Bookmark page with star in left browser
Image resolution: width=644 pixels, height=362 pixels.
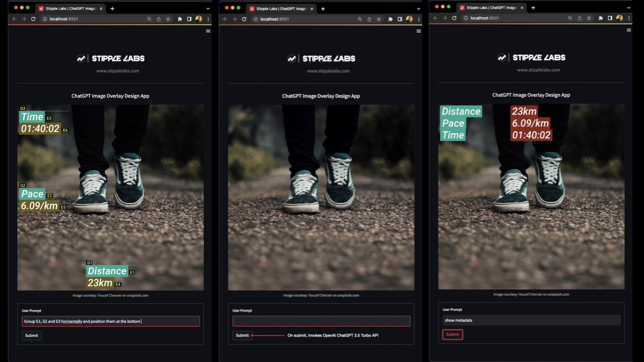[x=168, y=19]
